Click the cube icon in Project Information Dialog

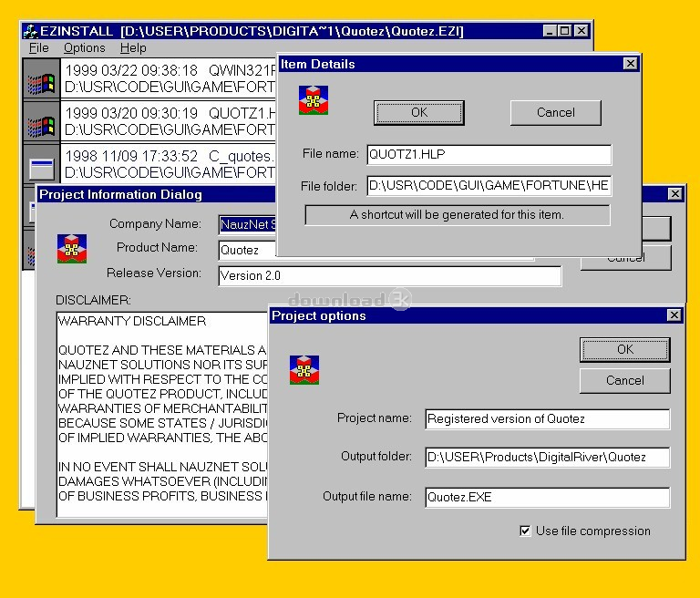[x=72, y=249]
